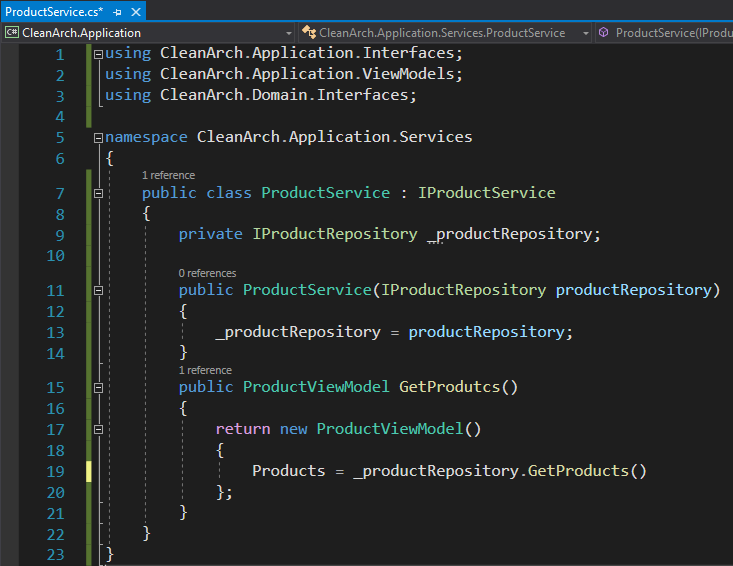Collapse the GetProdutcs method block
733x566 pixels.
98,387
